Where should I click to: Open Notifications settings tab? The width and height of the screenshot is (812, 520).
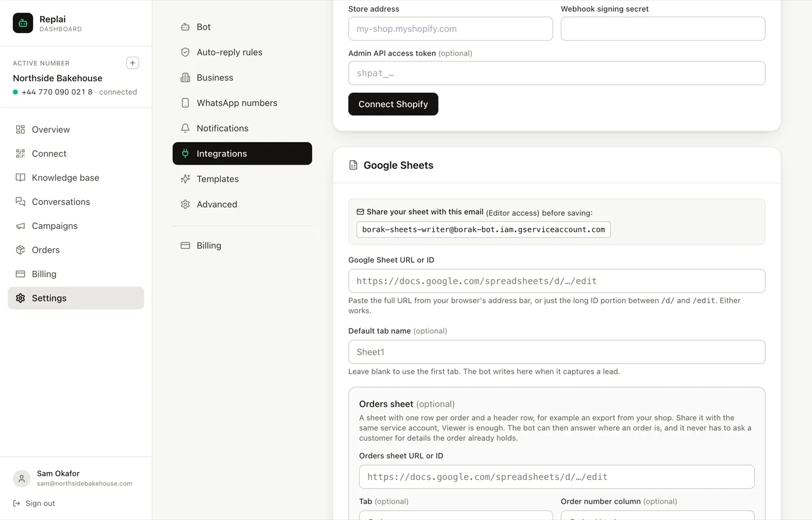click(242, 128)
